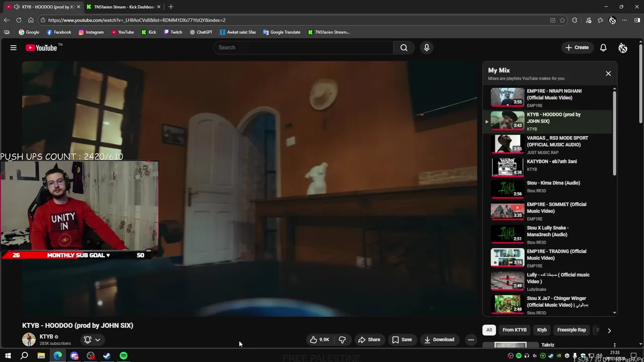Expand the subscription notification bell dropdown
The height and width of the screenshot is (362, 644).
pos(92,339)
